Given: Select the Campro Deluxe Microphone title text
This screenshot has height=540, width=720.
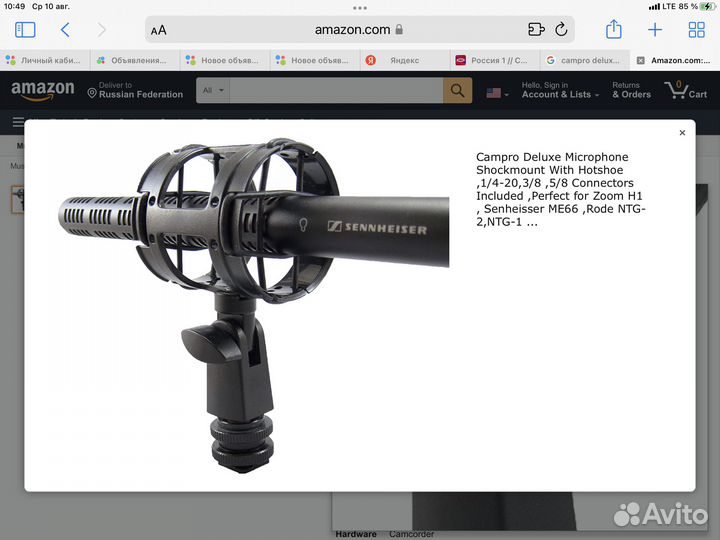Looking at the screenshot, I should (x=561, y=189).
